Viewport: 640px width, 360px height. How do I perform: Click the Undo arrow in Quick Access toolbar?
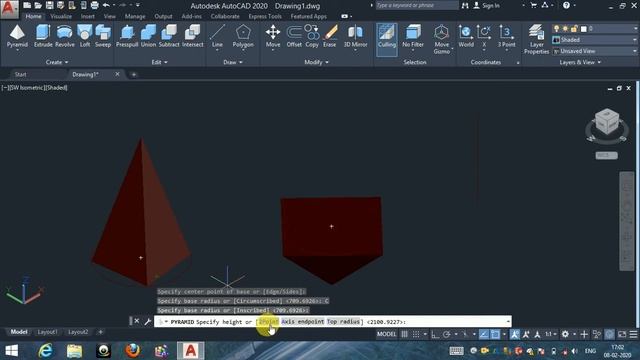tap(106, 5)
